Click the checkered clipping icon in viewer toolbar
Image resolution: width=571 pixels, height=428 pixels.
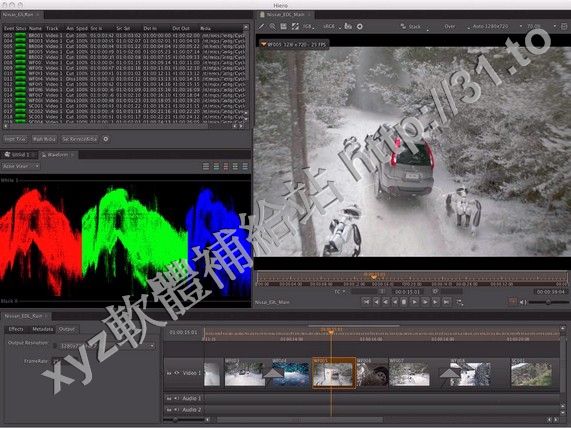tap(295, 26)
